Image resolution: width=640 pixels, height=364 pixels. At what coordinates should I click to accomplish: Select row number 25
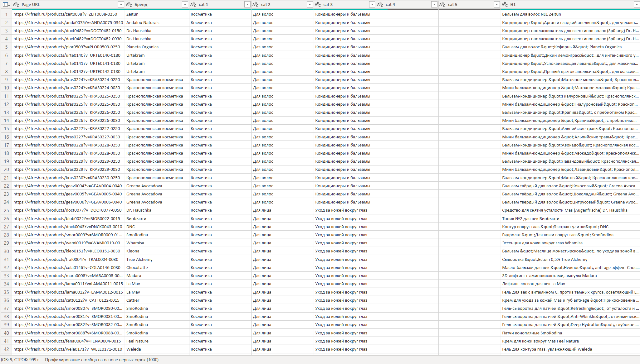click(x=6, y=210)
